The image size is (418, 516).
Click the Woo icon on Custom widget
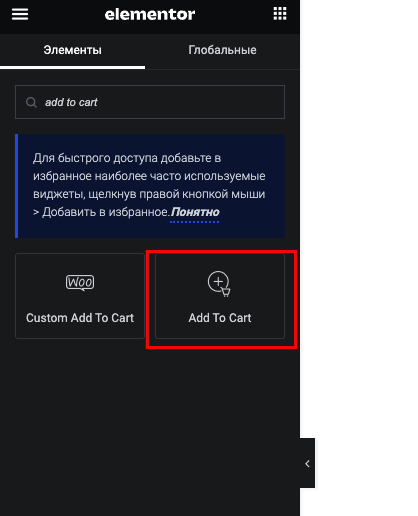pyautogui.click(x=80, y=283)
